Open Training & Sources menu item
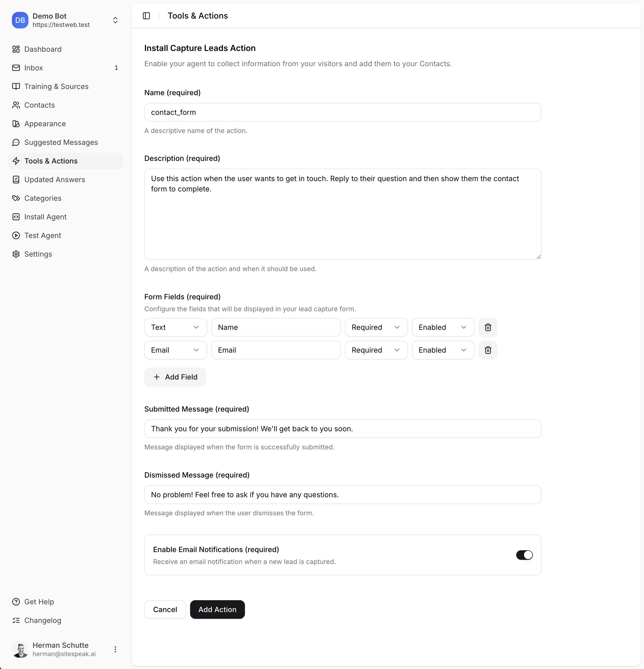644x669 pixels. pyautogui.click(x=56, y=86)
